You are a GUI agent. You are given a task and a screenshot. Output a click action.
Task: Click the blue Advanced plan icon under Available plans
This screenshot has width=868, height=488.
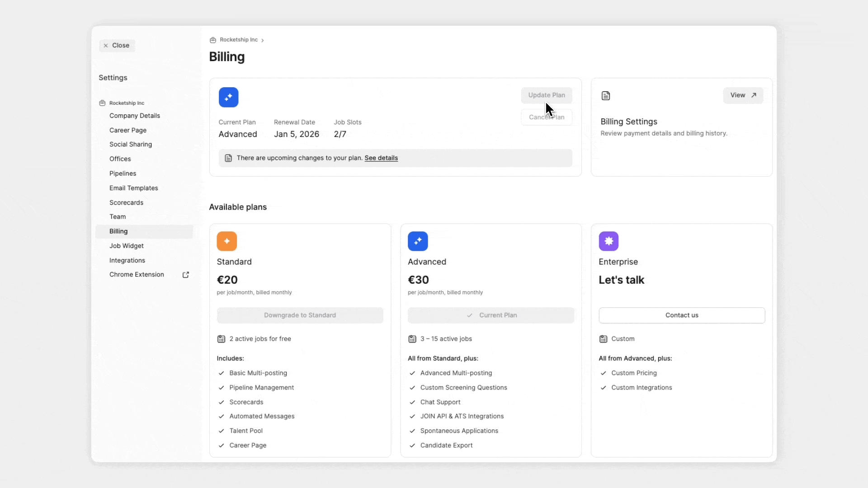click(418, 241)
